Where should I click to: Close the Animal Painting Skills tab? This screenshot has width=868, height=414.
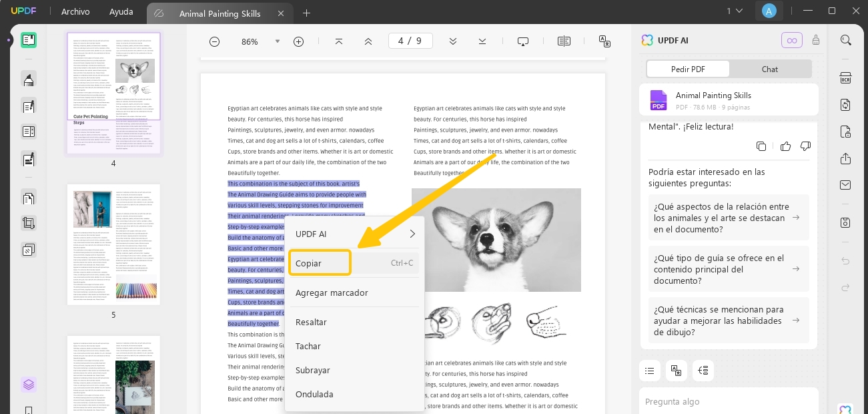pyautogui.click(x=280, y=13)
